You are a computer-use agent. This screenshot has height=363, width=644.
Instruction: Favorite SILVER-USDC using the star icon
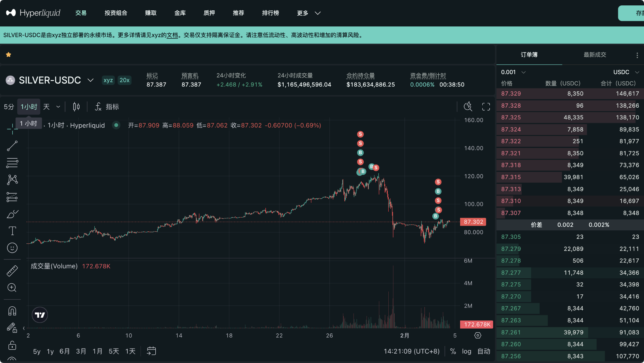coord(8,54)
